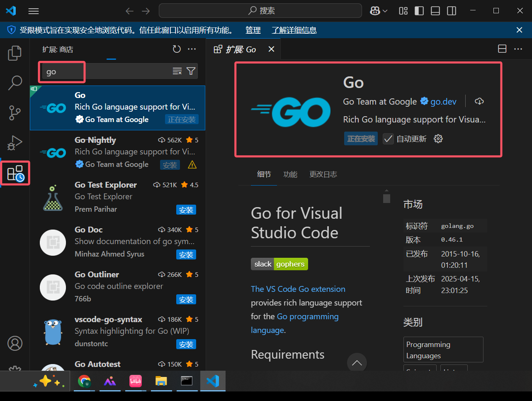Click the sparkle stars icon in taskbar
Screen dimensions: 532x401
49,381
